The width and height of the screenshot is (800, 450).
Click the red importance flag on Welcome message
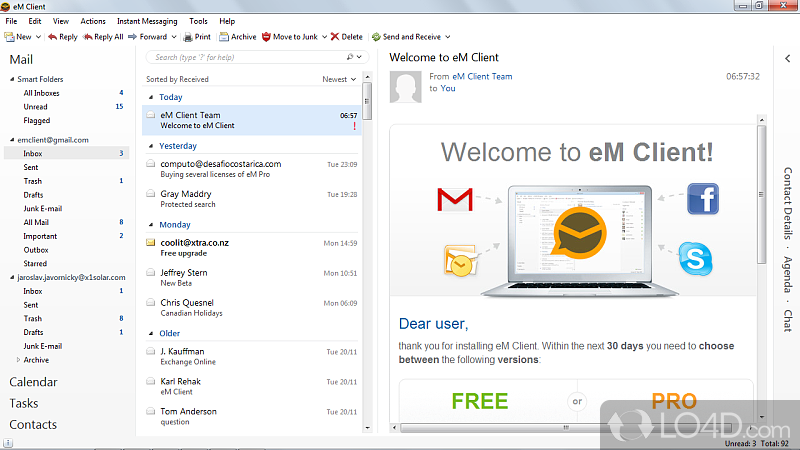[355, 126]
